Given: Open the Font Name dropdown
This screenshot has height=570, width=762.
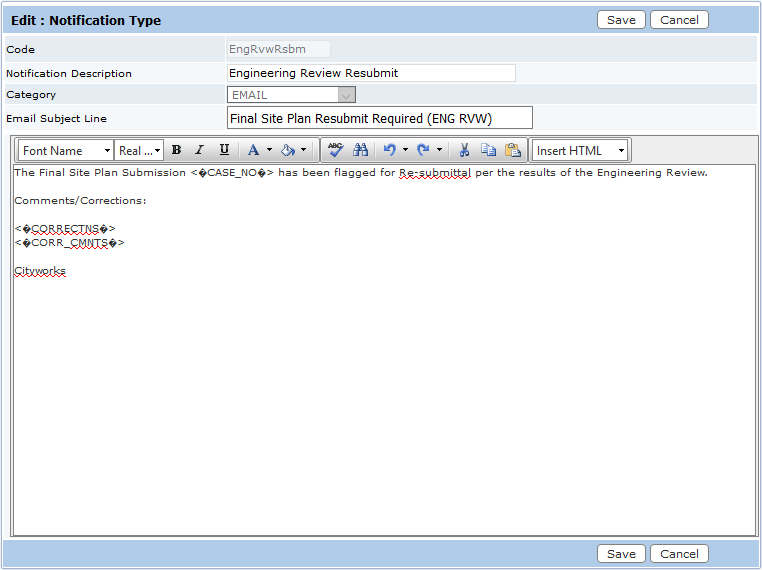Looking at the screenshot, I should click(x=66, y=150).
